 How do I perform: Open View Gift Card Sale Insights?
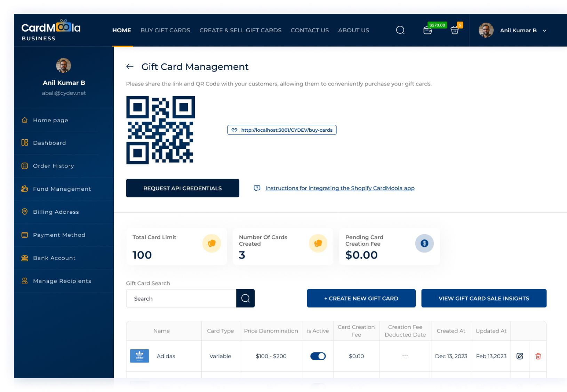point(484,299)
